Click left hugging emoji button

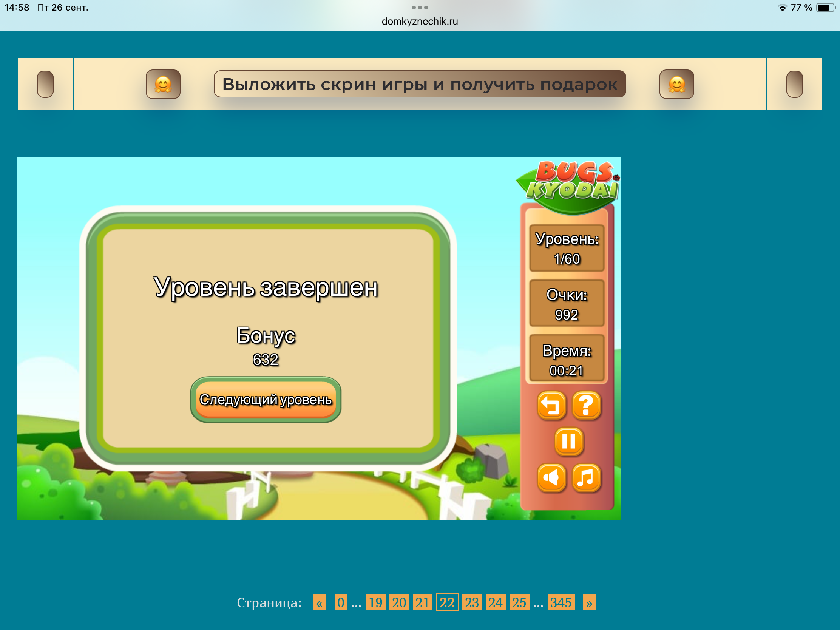click(163, 84)
